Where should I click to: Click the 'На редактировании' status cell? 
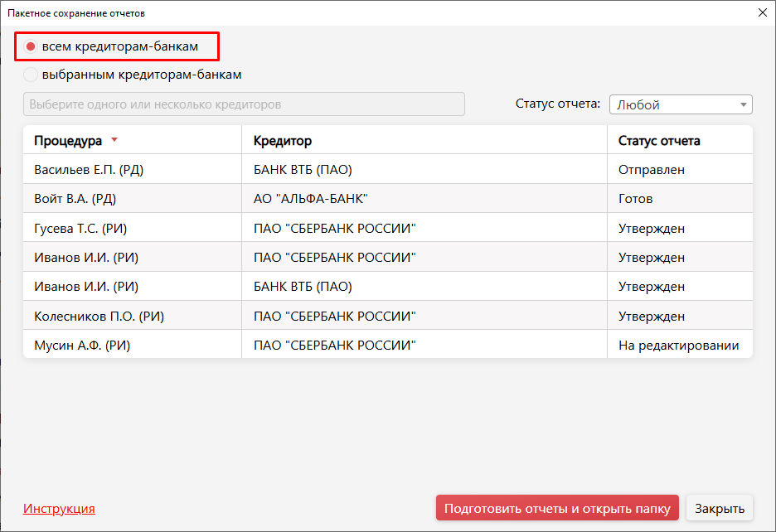click(678, 346)
